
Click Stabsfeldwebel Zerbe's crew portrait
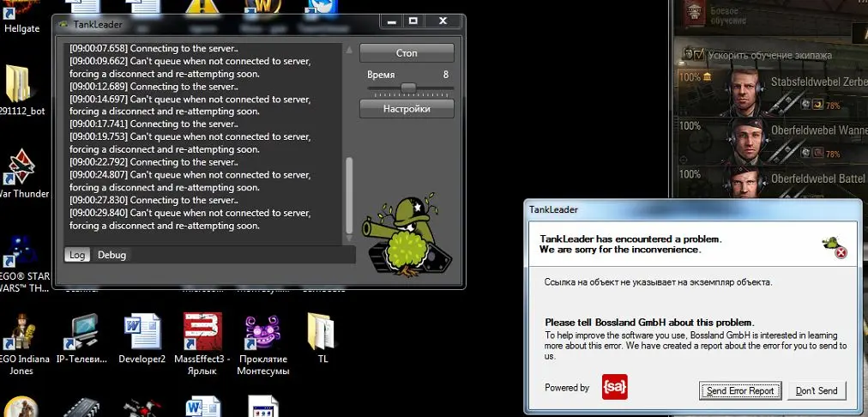[x=745, y=91]
